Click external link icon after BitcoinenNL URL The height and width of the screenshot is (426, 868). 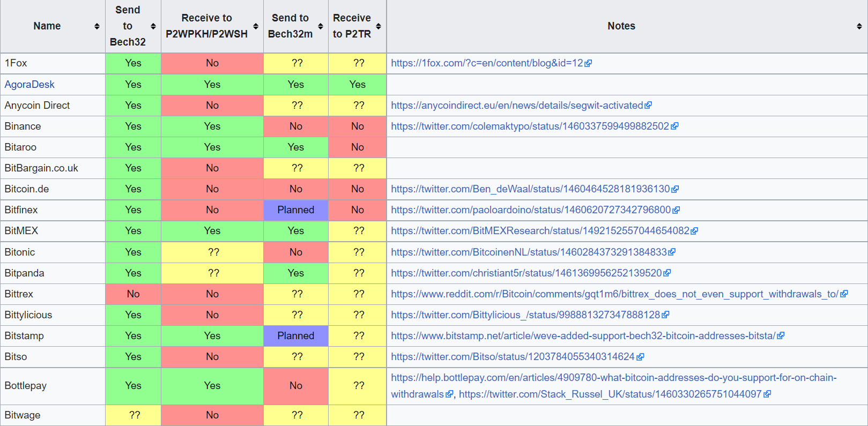coord(672,252)
